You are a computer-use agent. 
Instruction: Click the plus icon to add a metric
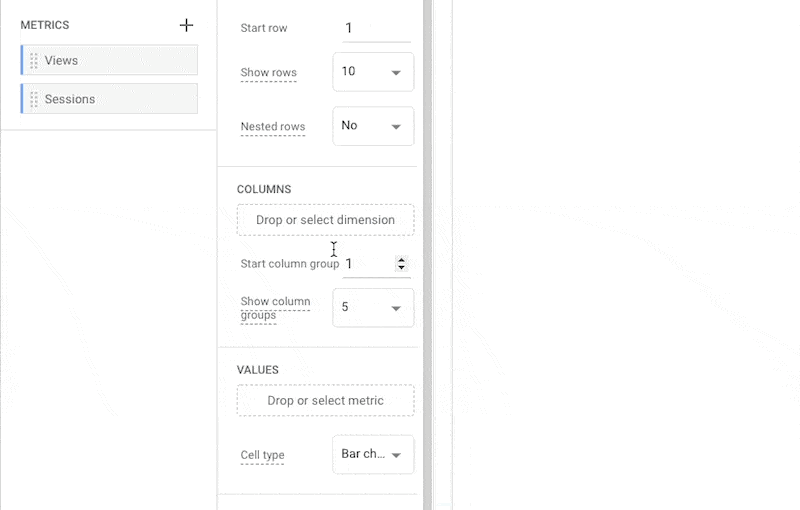[186, 25]
